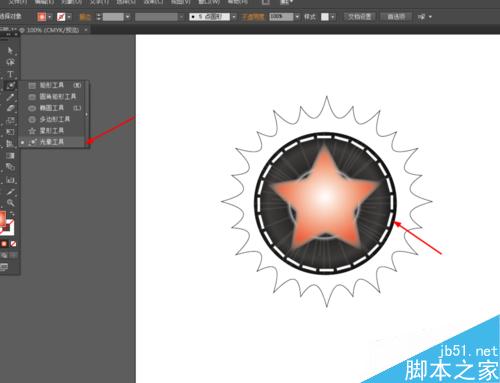Expand the fill swatch dropdown arrow
This screenshot has width=500, height=383.
pyautogui.click(x=50, y=17)
